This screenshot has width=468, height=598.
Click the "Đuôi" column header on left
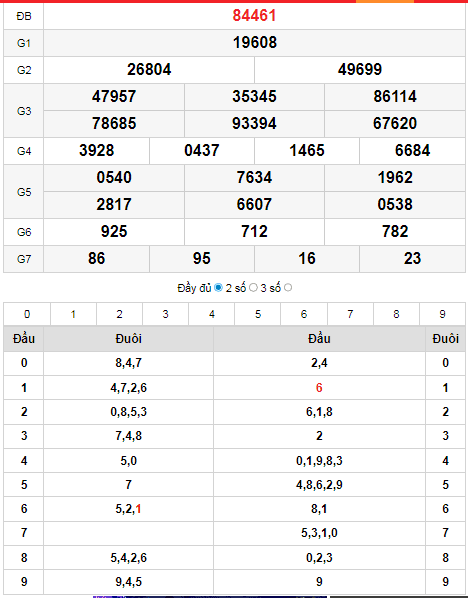pyautogui.click(x=129, y=339)
